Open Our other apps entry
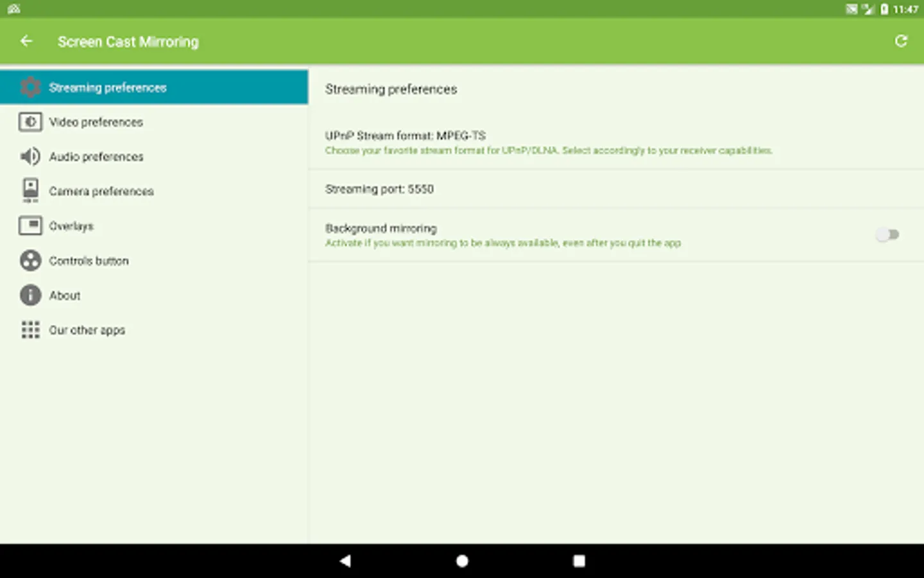Image resolution: width=924 pixels, height=578 pixels. point(154,330)
